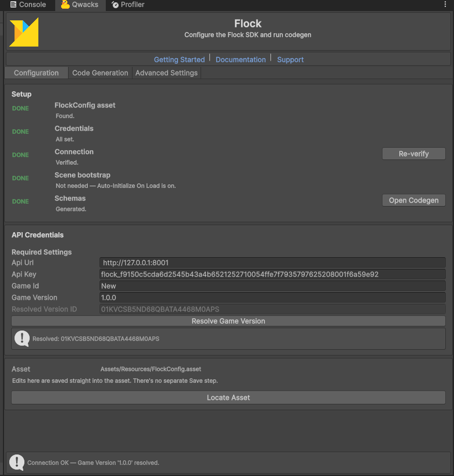
Task: Click 'Configure the Flock SDK' subtitle
Action: click(248, 34)
